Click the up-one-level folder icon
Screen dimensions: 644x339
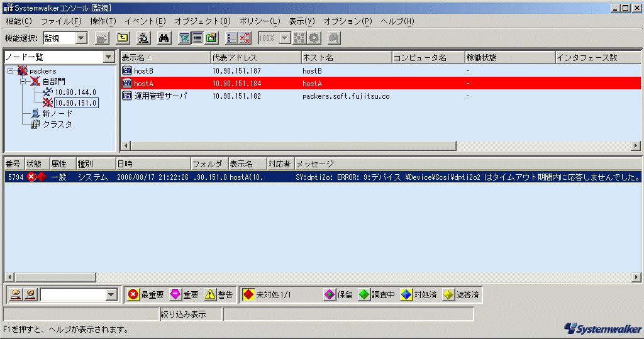(123, 38)
